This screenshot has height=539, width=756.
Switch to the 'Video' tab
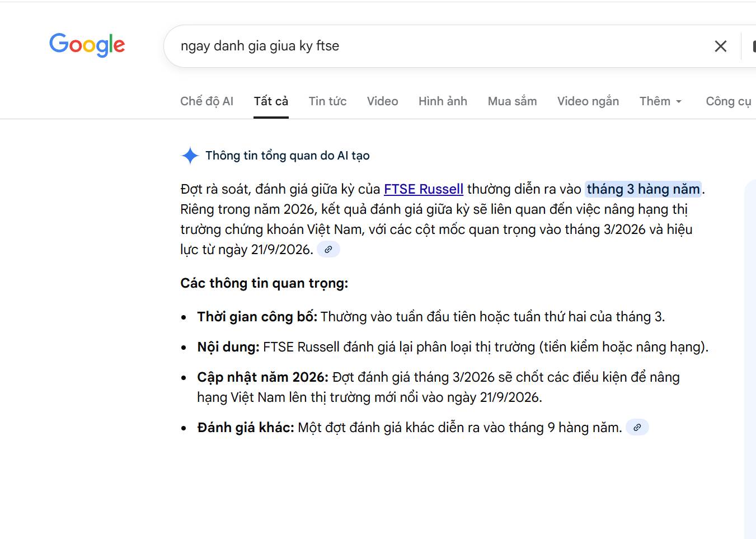coord(383,101)
